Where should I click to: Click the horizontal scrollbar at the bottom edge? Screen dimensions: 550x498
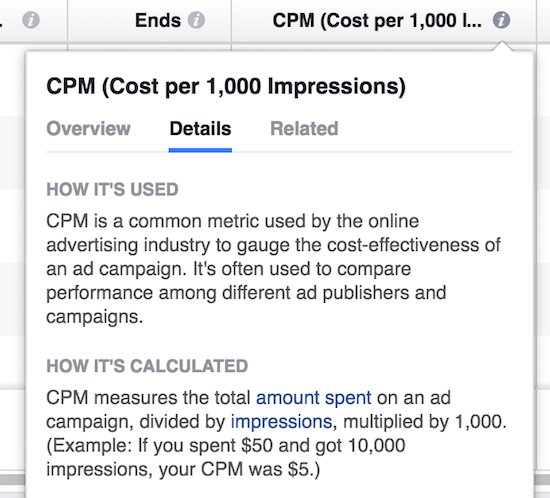click(x=12, y=479)
